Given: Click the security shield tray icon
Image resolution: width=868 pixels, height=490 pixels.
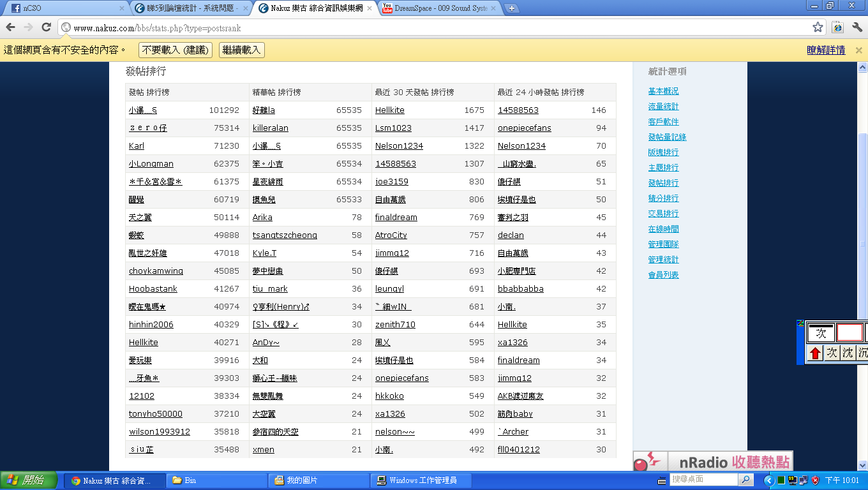Looking at the screenshot, I should [x=815, y=480].
